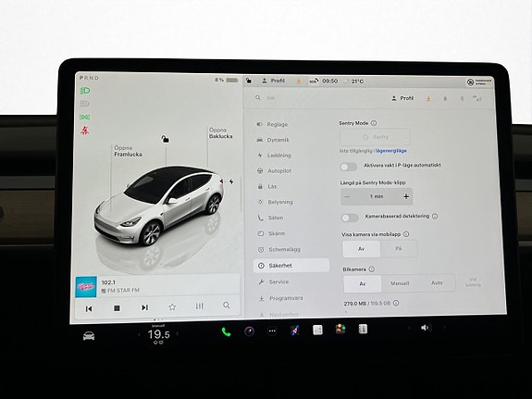Image resolution: width=532 pixels, height=399 pixels.
Task: Show Kamerabaserad detektering info icon
Action: 435,216
